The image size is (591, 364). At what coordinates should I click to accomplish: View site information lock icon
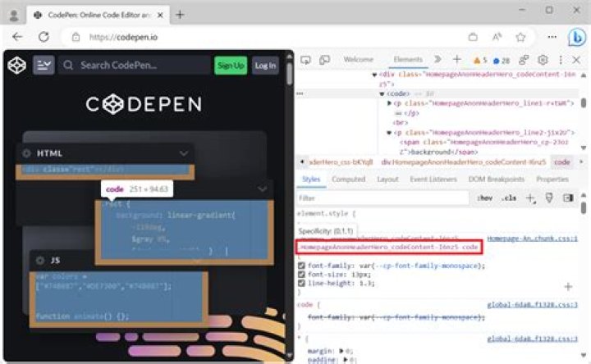coord(76,37)
